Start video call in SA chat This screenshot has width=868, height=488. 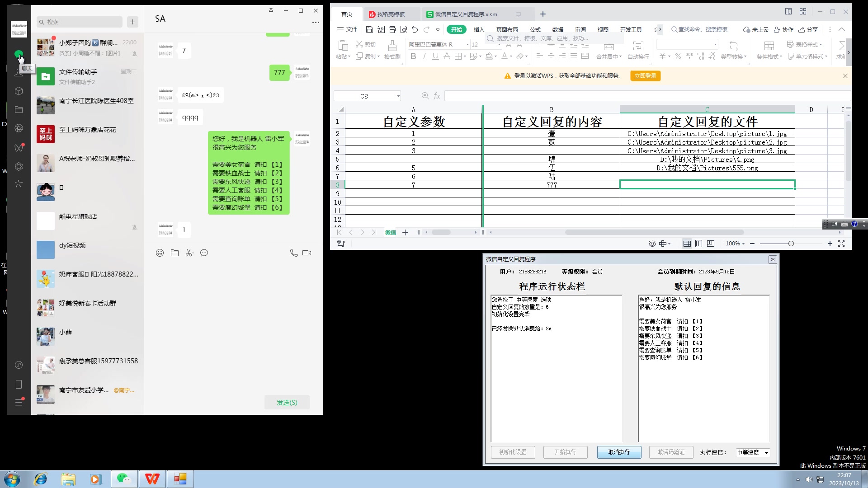coord(307,253)
